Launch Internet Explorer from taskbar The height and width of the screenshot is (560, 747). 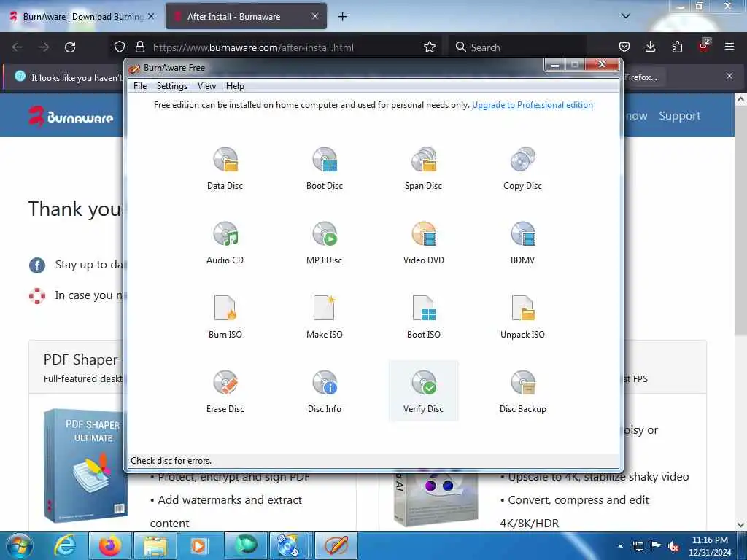pyautogui.click(x=64, y=545)
